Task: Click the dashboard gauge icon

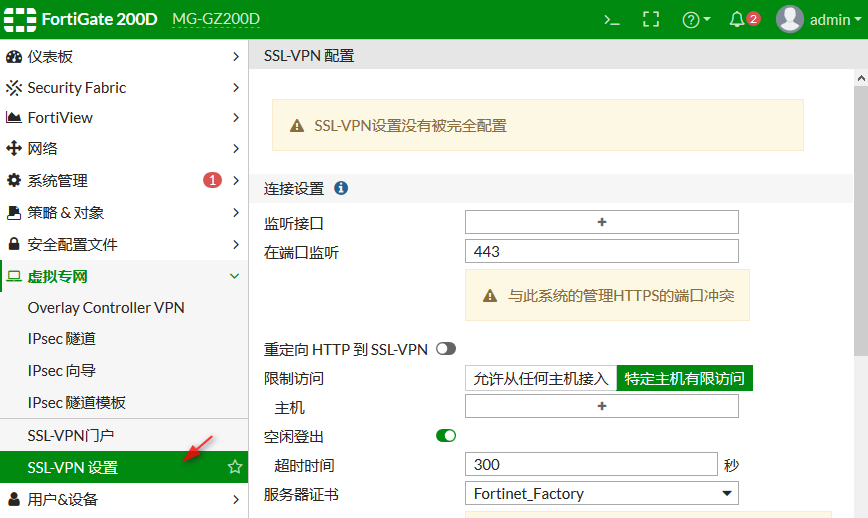Action: pos(14,56)
